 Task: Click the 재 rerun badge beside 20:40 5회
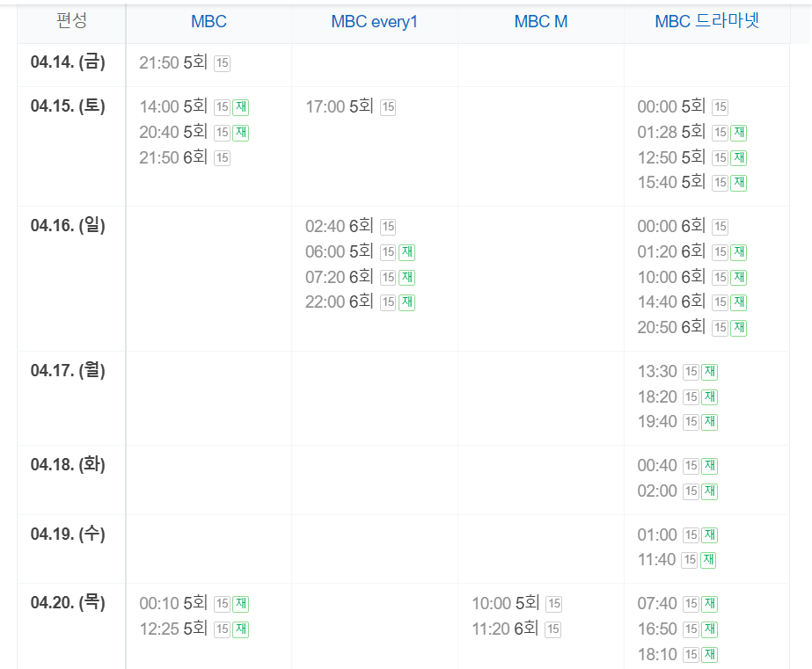click(241, 133)
